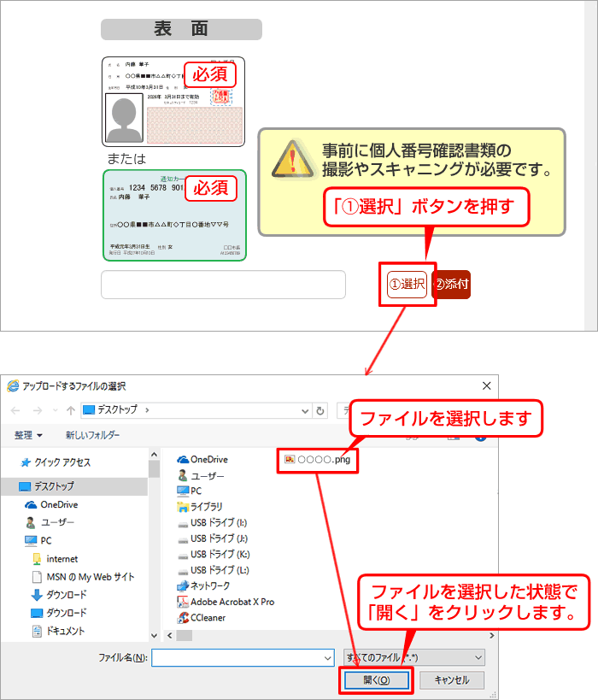The image size is (598, 700).
Task: Select USB ドライブ (K:) in file list
Action: (x=219, y=554)
